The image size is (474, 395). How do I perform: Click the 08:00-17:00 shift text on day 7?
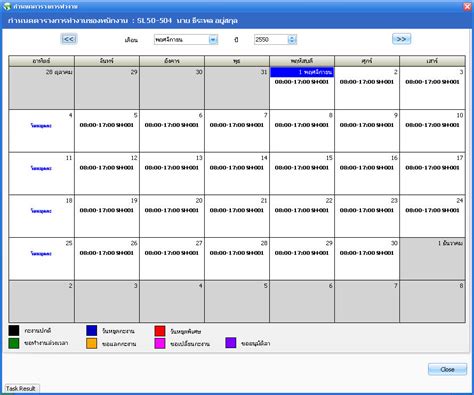click(237, 125)
